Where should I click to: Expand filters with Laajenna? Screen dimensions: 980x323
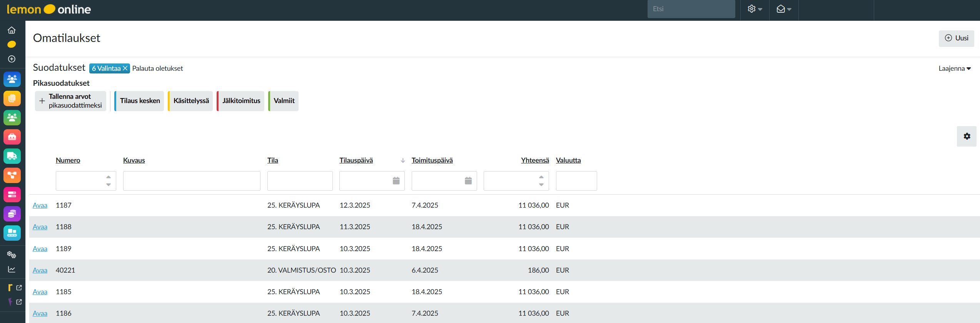pos(954,68)
